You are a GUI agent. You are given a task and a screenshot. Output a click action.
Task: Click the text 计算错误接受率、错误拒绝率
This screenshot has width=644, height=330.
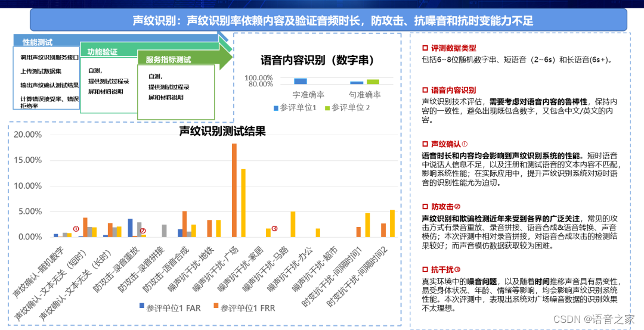point(49,102)
